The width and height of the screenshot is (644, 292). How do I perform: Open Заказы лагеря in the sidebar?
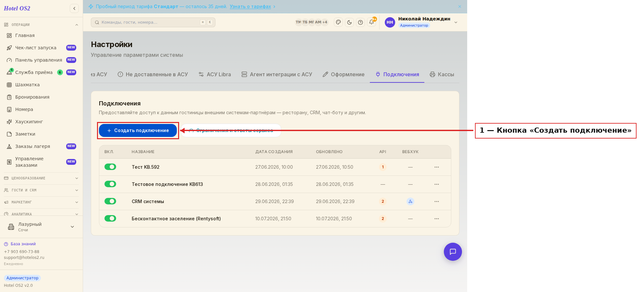[x=41, y=146]
